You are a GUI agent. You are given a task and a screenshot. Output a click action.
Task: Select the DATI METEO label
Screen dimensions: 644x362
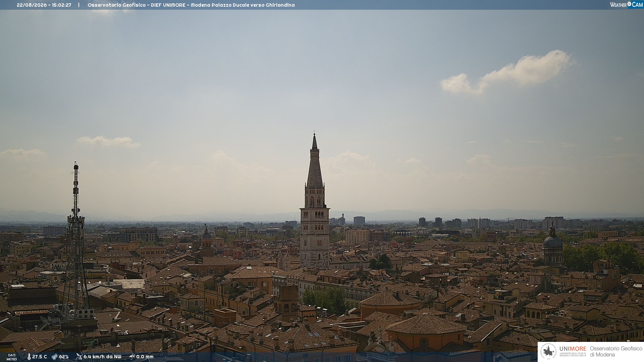tap(12, 357)
